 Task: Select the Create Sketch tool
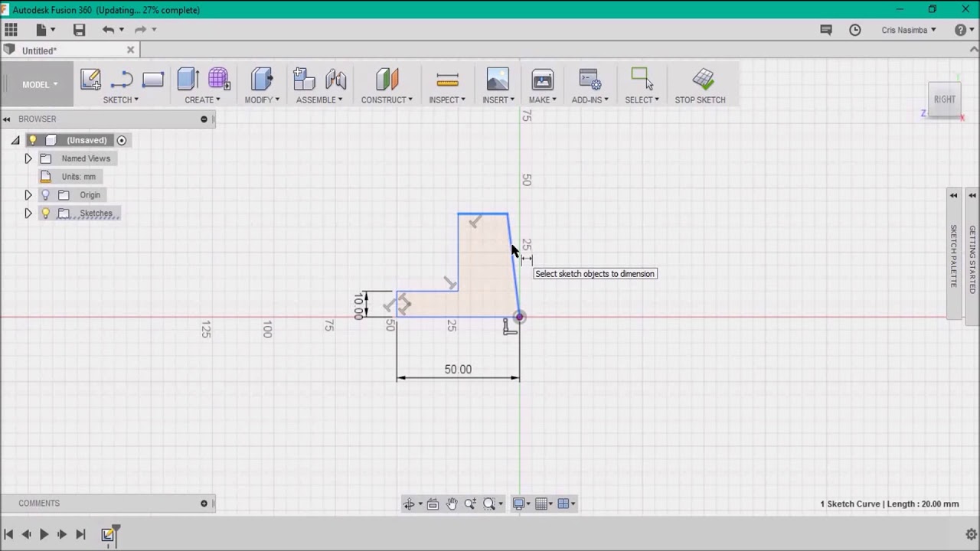(x=90, y=80)
